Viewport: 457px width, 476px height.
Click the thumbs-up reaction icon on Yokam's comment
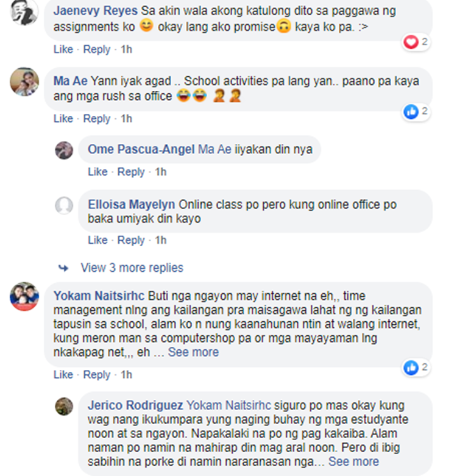[411, 368]
